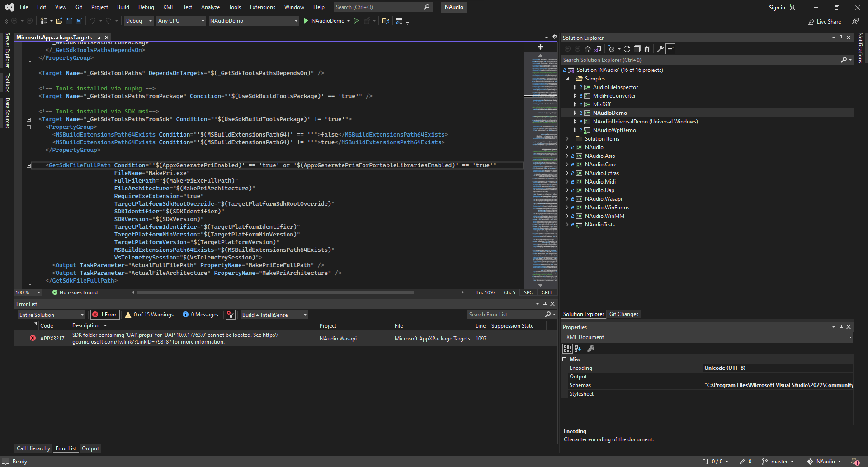Open the 100% zoom level selector
The height and width of the screenshot is (467, 868).
coord(27,292)
